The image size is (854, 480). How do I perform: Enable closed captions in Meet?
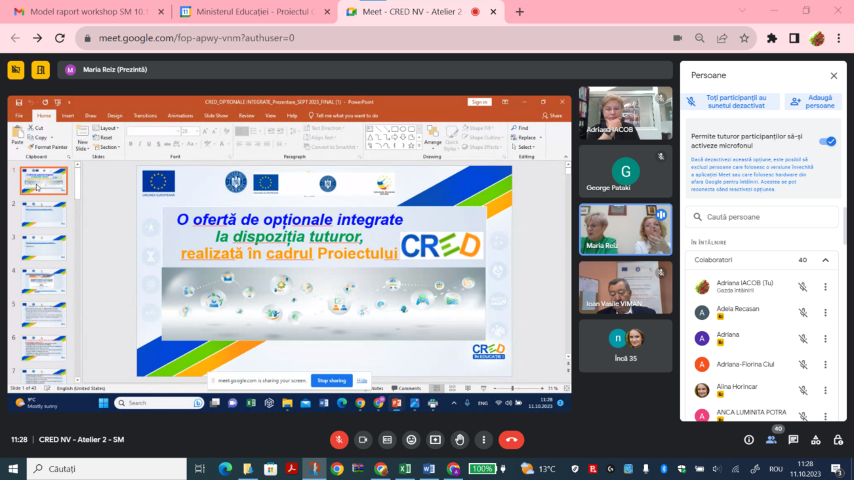[x=387, y=439]
